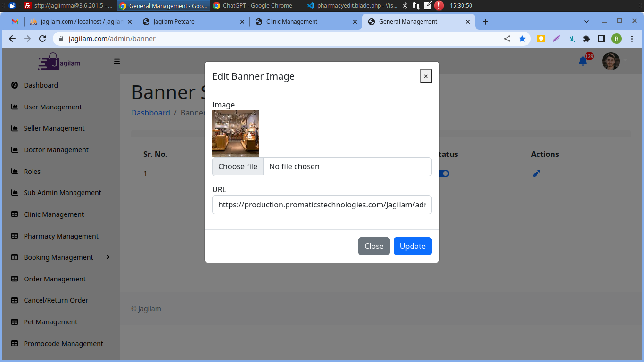
Task: Click the Close button in dialog
Action: [374, 246]
